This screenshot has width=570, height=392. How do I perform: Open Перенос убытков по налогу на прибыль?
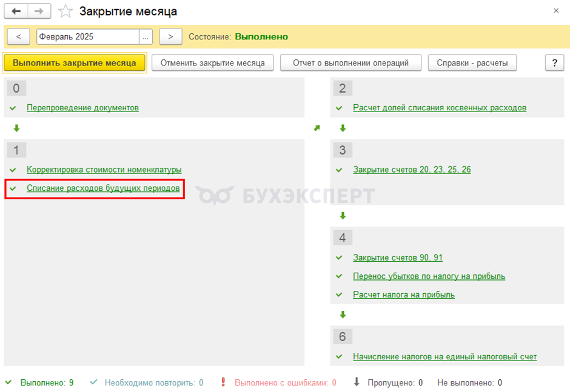(429, 276)
